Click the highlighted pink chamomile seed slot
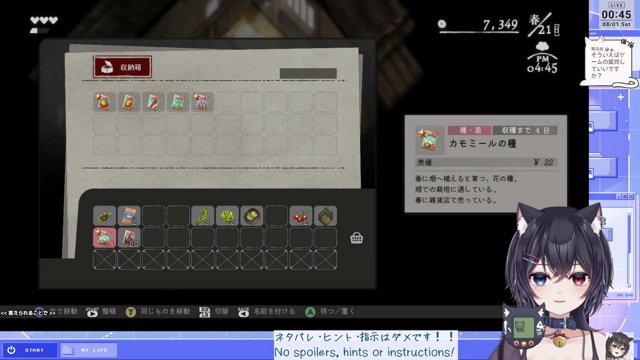The image size is (640, 360). tap(104, 238)
